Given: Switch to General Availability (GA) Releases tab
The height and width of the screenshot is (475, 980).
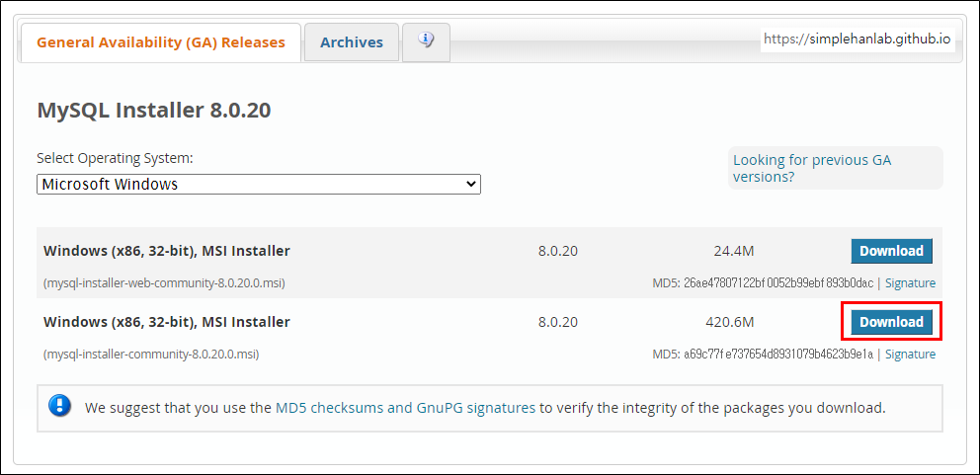Looking at the screenshot, I should 161,42.
